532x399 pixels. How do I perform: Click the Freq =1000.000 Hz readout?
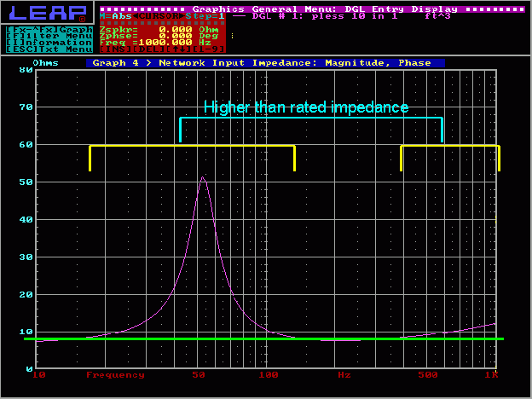pos(156,43)
